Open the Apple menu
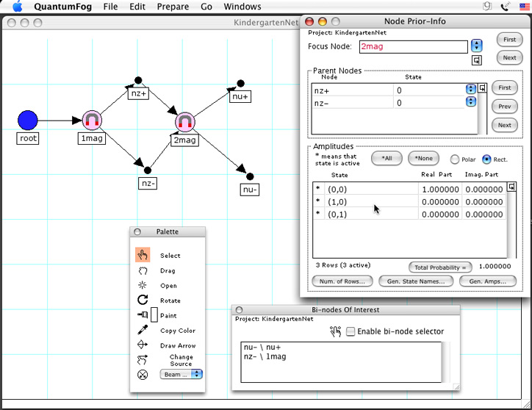The image size is (532, 410). click(17, 7)
